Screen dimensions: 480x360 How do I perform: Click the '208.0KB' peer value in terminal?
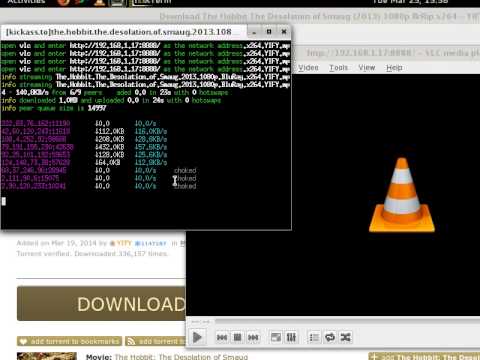coord(110,139)
